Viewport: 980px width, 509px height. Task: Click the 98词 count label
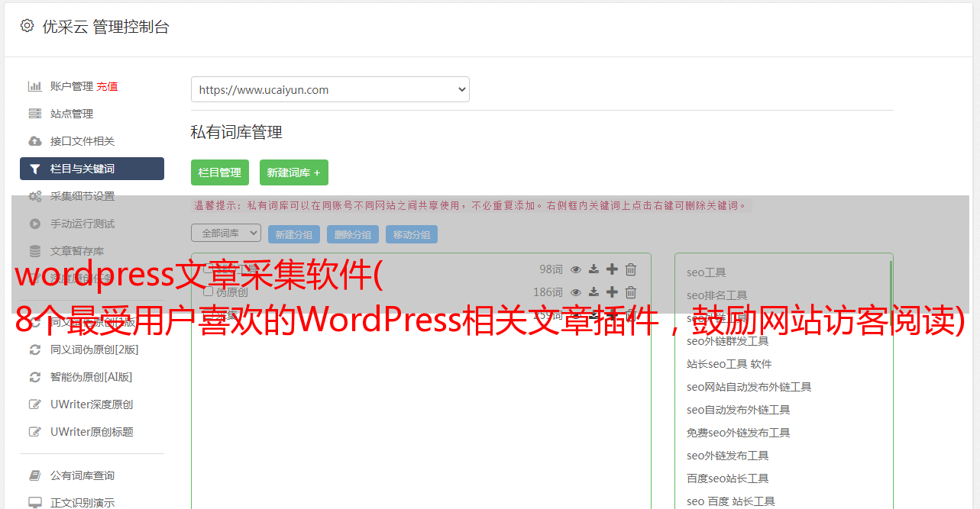551,269
